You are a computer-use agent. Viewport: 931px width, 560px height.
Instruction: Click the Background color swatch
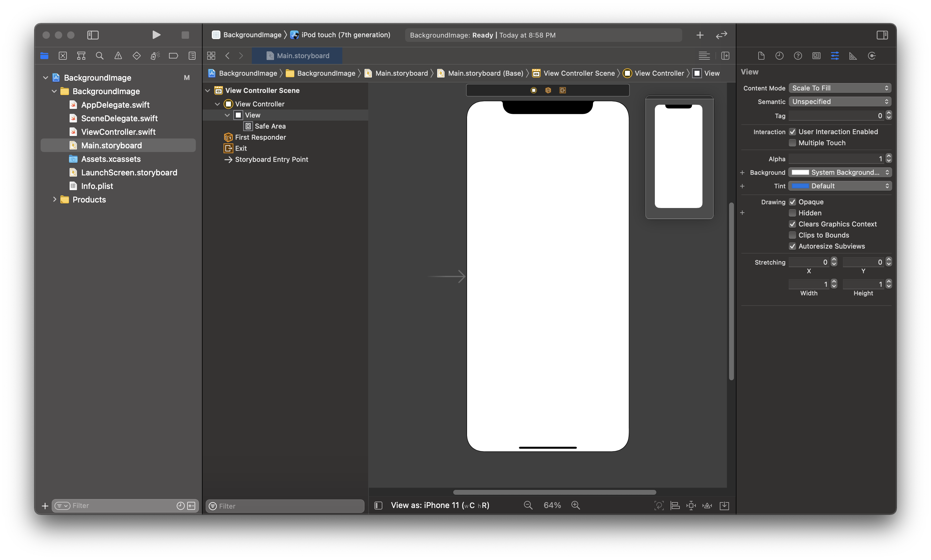800,172
